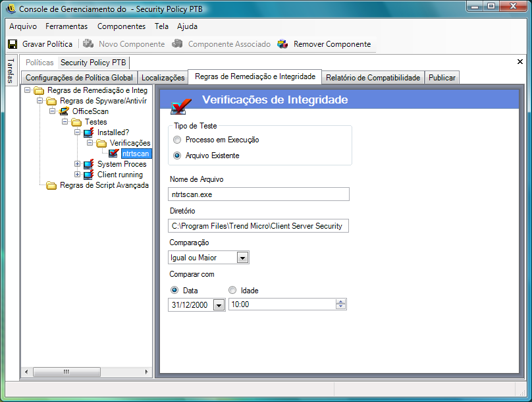
Task: Switch to Configurações de Política Global tab
Action: pyautogui.click(x=79, y=78)
